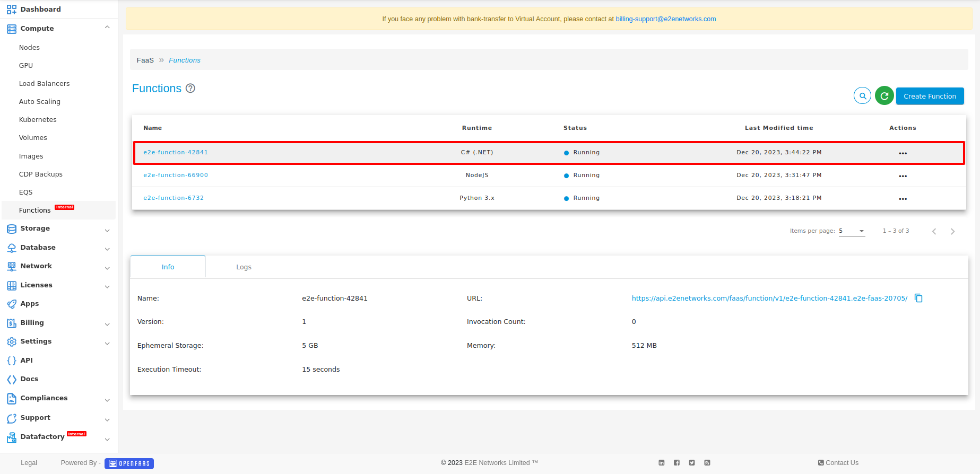Expand the Settings menu section
Image resolution: width=980 pixels, height=474 pixels.
pyautogui.click(x=107, y=344)
